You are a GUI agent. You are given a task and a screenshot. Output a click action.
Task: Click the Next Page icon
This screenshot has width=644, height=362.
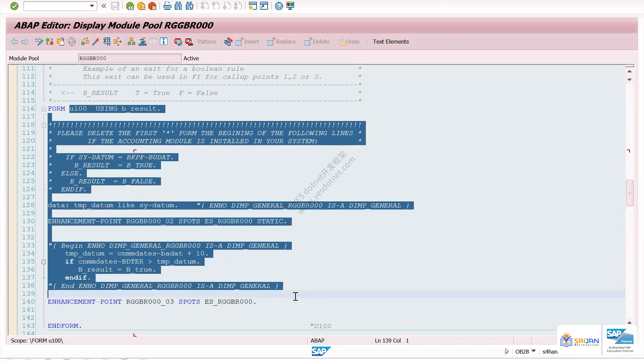pos(227,6)
